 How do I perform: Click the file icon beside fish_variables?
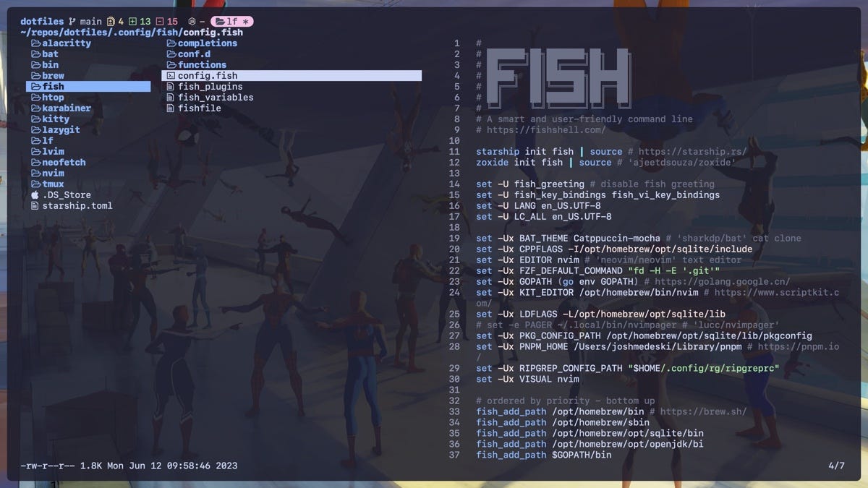pyautogui.click(x=171, y=98)
